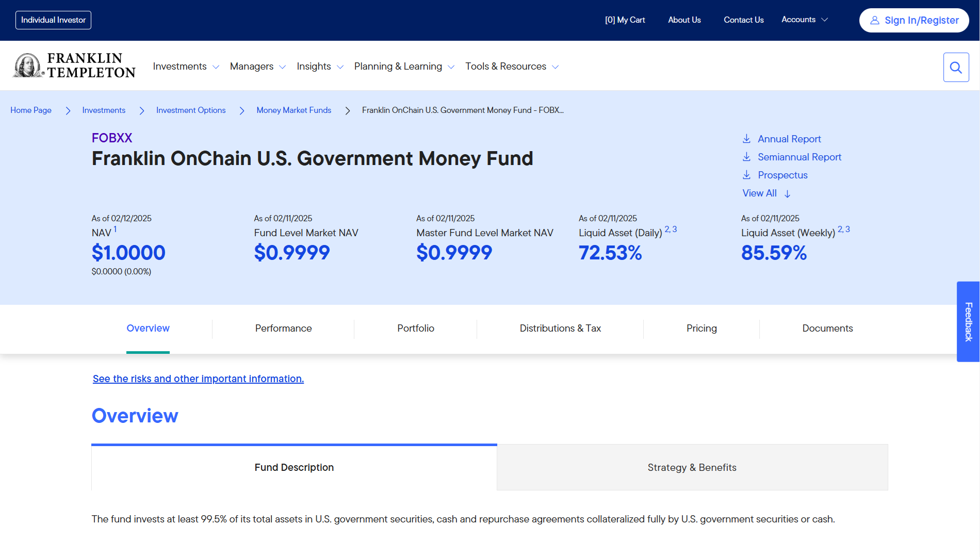Click the Overview section heading
The image size is (980, 557).
point(135,416)
